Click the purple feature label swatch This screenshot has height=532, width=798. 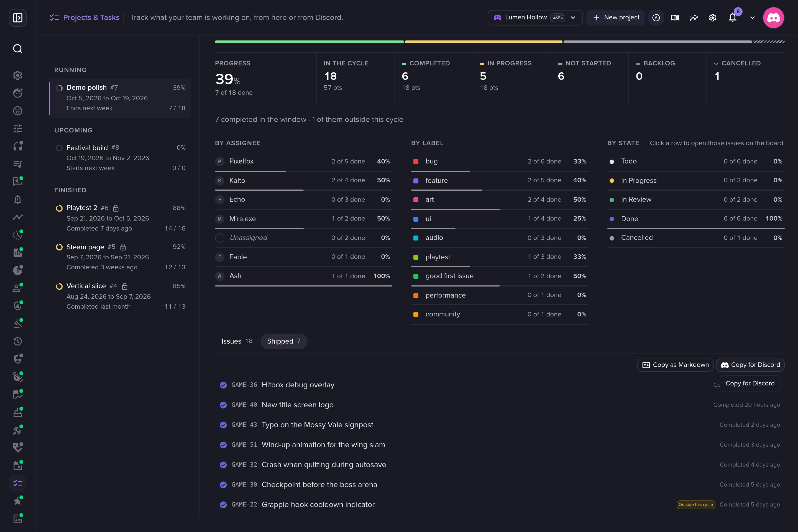tap(416, 181)
